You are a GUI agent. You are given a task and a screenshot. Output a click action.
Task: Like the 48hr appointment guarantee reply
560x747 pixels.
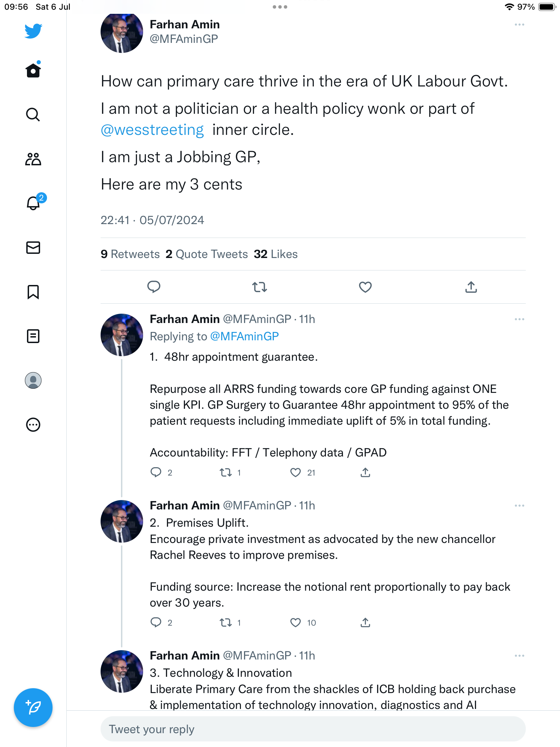coord(296,472)
